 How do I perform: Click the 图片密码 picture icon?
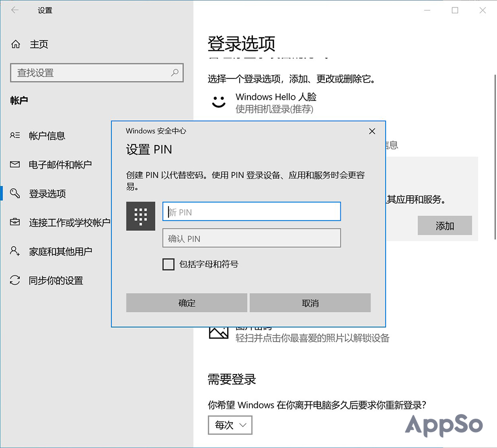click(219, 332)
